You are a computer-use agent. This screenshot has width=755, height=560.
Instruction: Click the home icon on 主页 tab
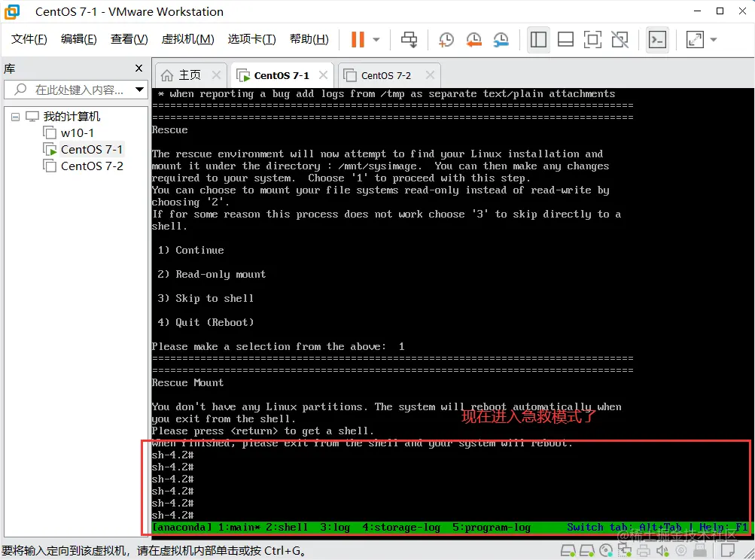[167, 75]
